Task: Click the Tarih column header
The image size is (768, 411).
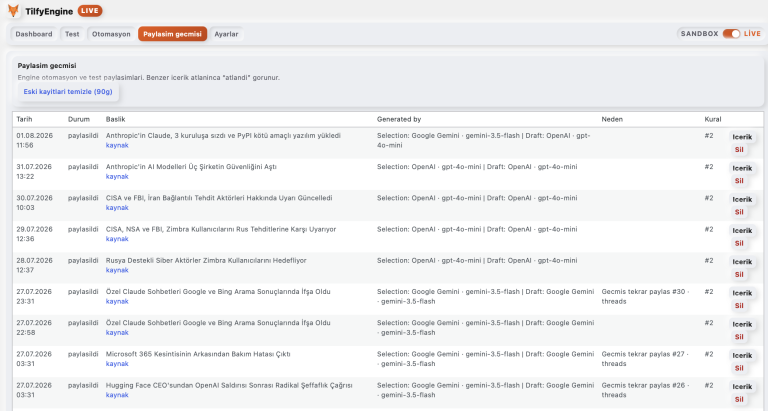Action: 24,119
